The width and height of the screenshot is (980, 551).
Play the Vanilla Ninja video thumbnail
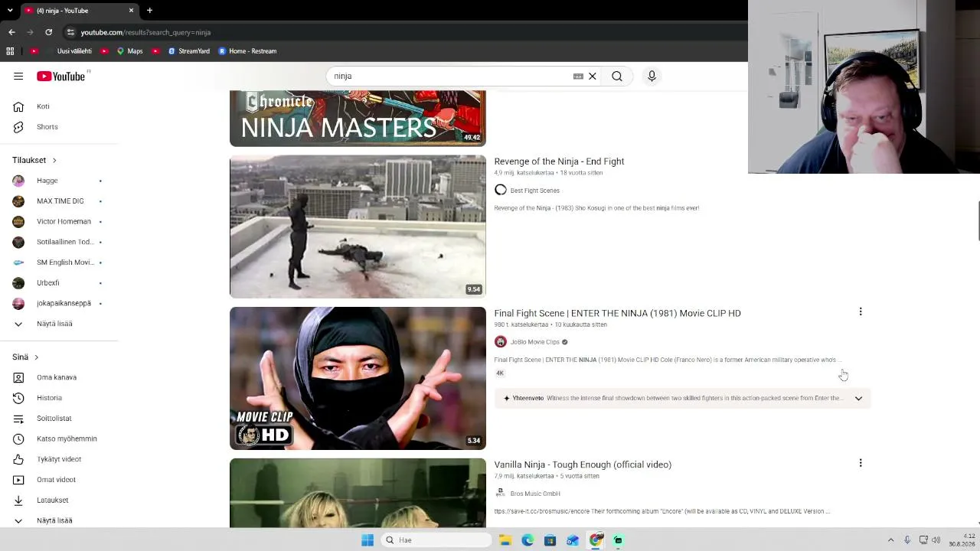[x=358, y=493]
